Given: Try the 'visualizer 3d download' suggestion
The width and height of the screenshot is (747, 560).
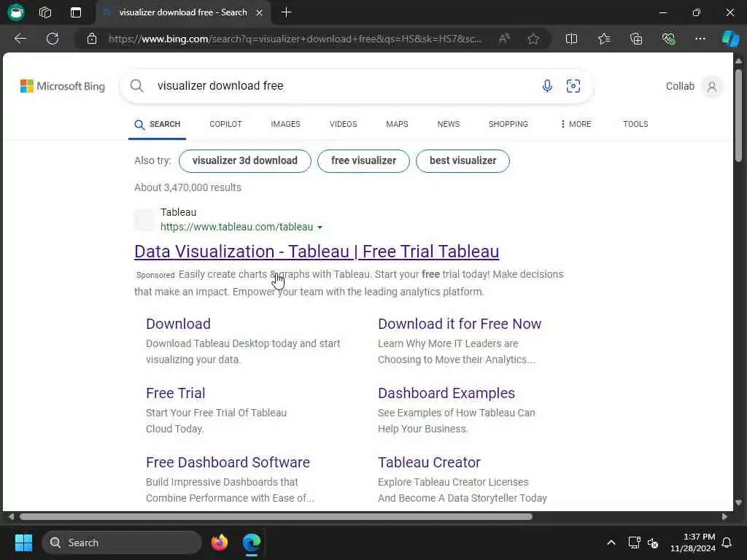Looking at the screenshot, I should point(245,160).
